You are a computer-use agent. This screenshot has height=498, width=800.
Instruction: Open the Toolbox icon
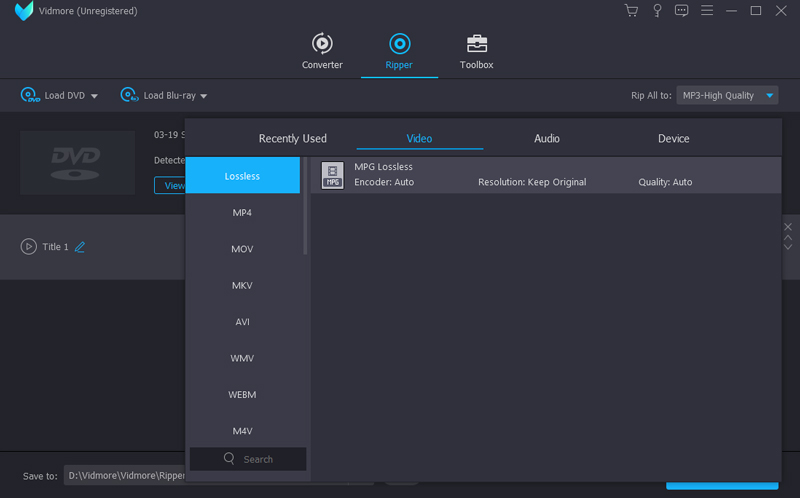point(477,44)
